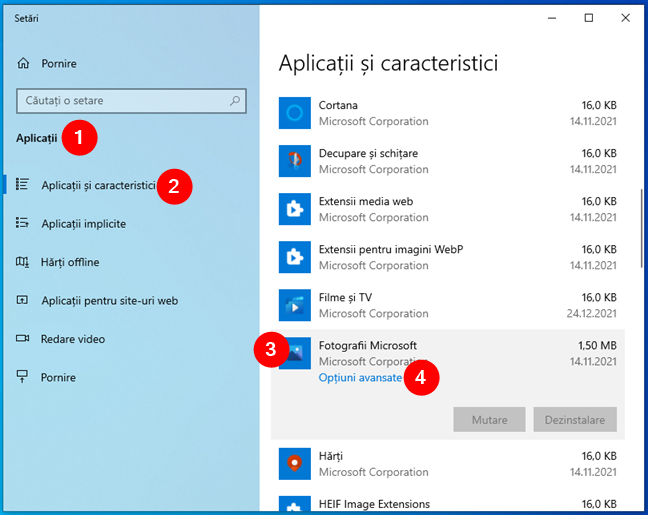Click the apps list vertical scrollbar
This screenshot has width=648, height=515.
[x=641, y=228]
